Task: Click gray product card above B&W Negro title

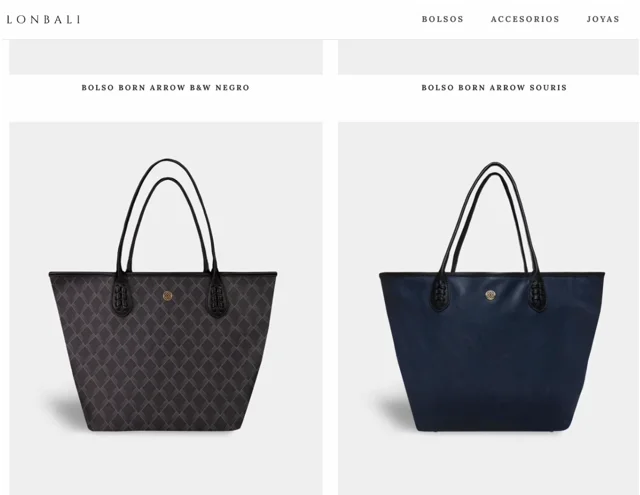Action: pos(166,57)
